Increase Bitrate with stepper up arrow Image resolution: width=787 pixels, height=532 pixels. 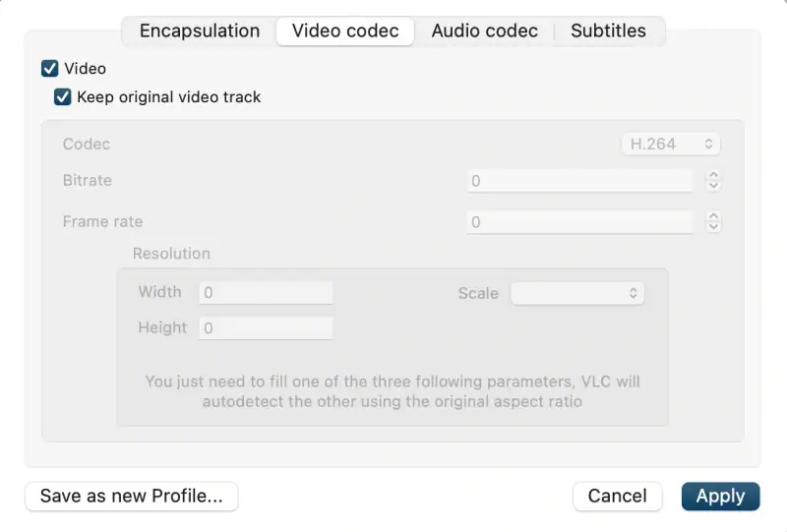tap(713, 175)
